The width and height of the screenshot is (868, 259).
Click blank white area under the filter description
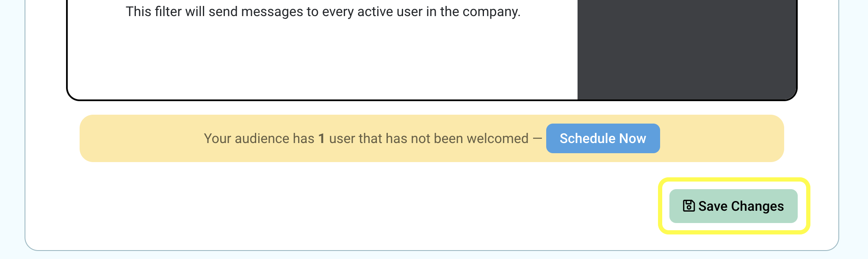coord(322,59)
